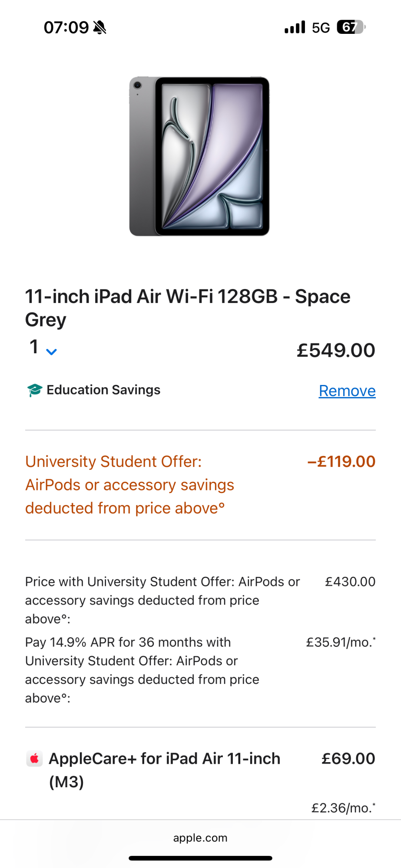Screen dimensions: 401x868
Task: Tap the cellular signal bars icon
Action: (x=295, y=27)
